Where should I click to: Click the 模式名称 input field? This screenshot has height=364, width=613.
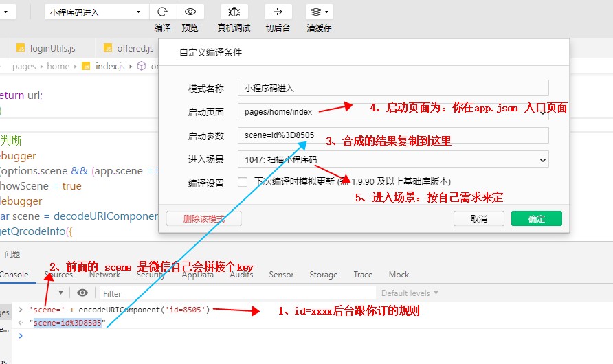pos(393,89)
